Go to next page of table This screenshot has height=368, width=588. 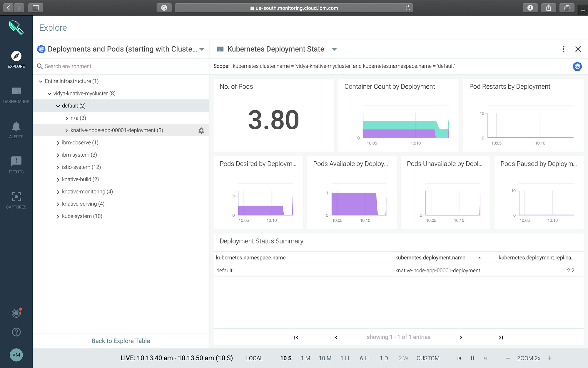click(461, 337)
